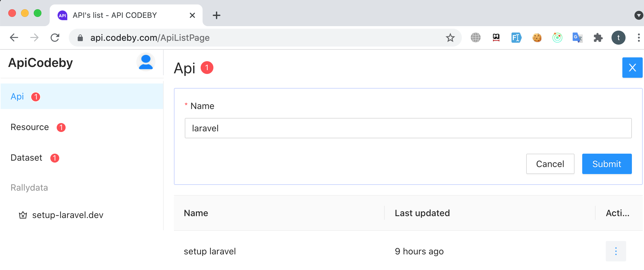Viewport: 644px width, 270px height.
Task: Submit the new Api name
Action: [607, 164]
